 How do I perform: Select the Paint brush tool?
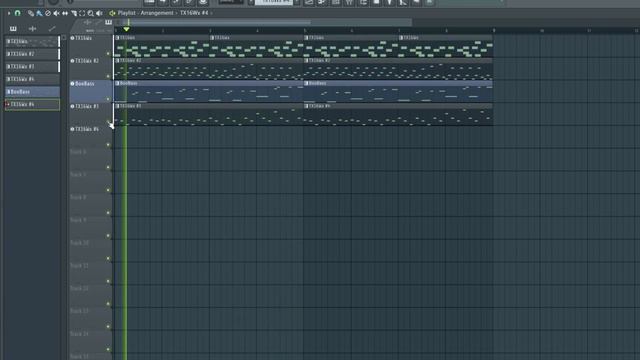pos(39,13)
